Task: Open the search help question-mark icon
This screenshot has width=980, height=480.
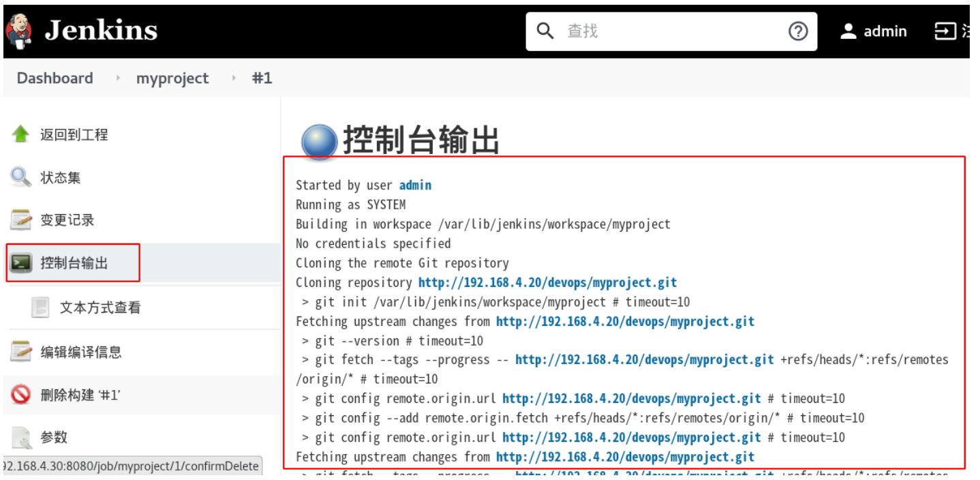Action: tap(798, 31)
